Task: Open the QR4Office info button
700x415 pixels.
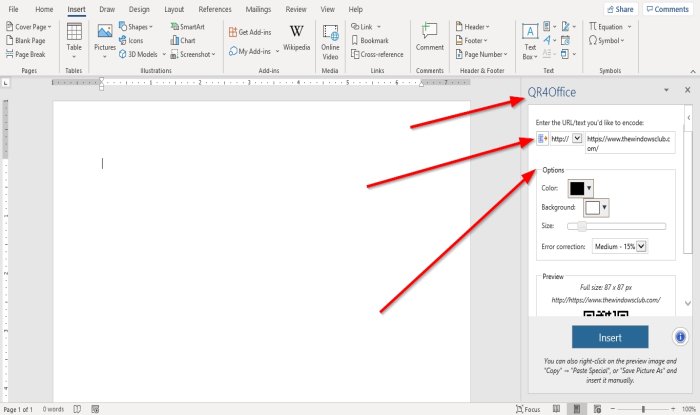Action: coord(680,336)
